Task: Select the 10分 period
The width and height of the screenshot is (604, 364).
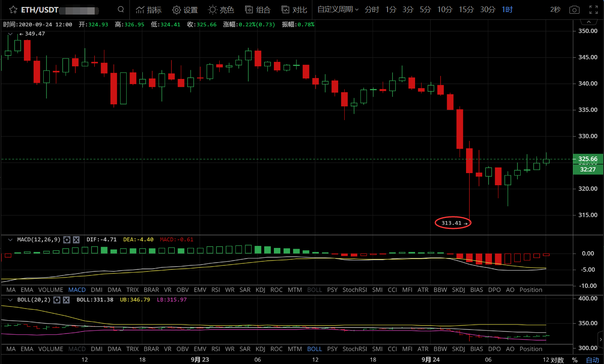Action: (445, 9)
